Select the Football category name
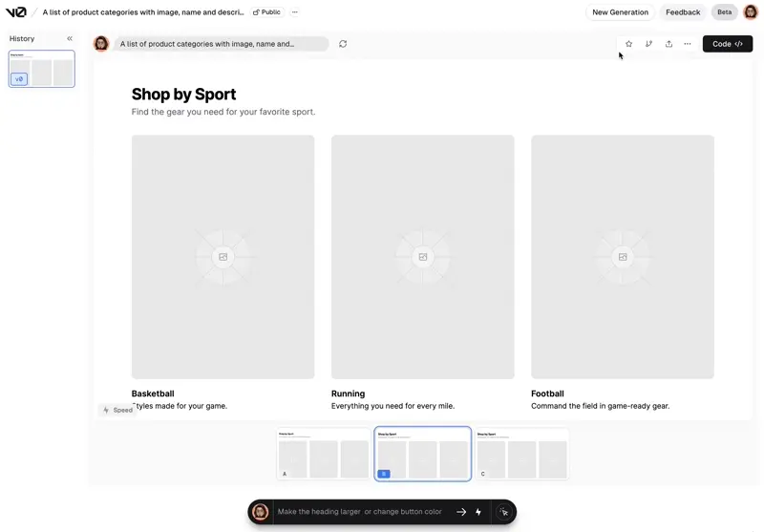Viewport: 764px width, 532px height. [x=547, y=394]
